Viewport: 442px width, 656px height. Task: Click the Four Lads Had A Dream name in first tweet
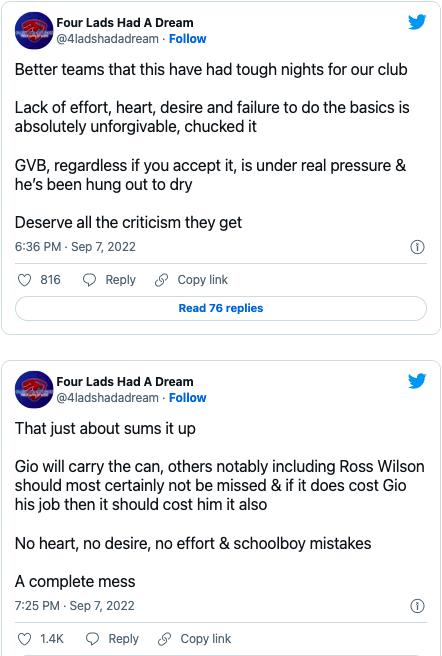click(x=125, y=22)
